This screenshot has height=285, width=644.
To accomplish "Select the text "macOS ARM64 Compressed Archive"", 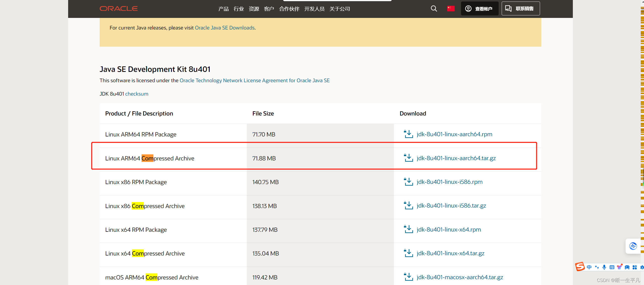I will (x=152, y=277).
